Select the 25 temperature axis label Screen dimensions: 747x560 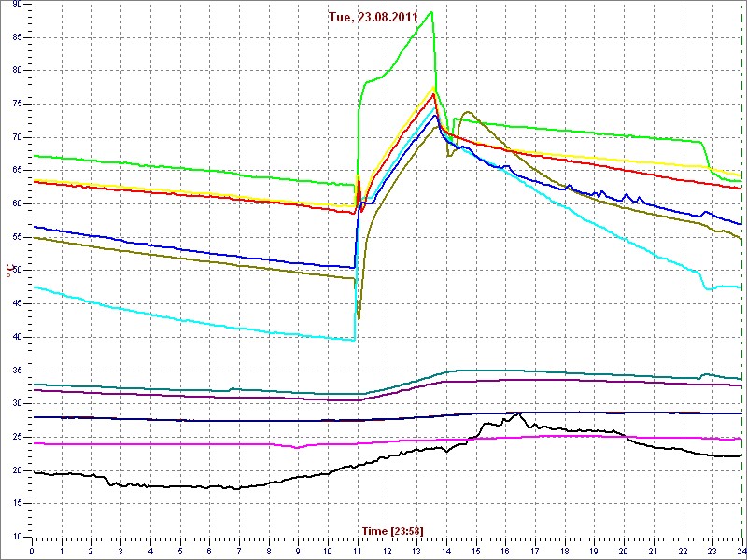(x=17, y=437)
